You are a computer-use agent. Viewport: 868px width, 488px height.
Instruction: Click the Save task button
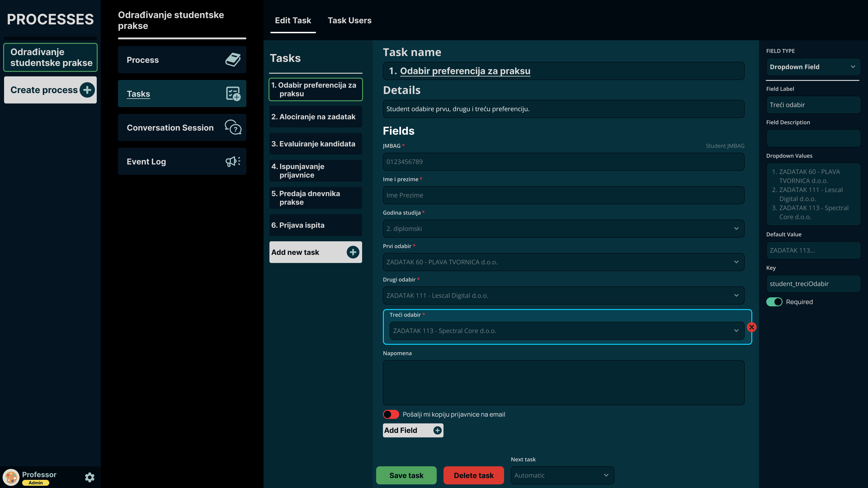click(x=406, y=475)
